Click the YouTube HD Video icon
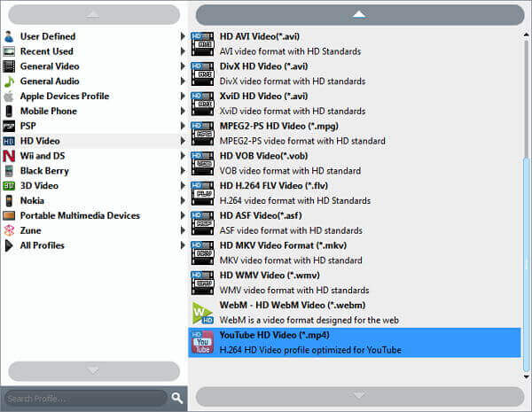 pos(202,342)
